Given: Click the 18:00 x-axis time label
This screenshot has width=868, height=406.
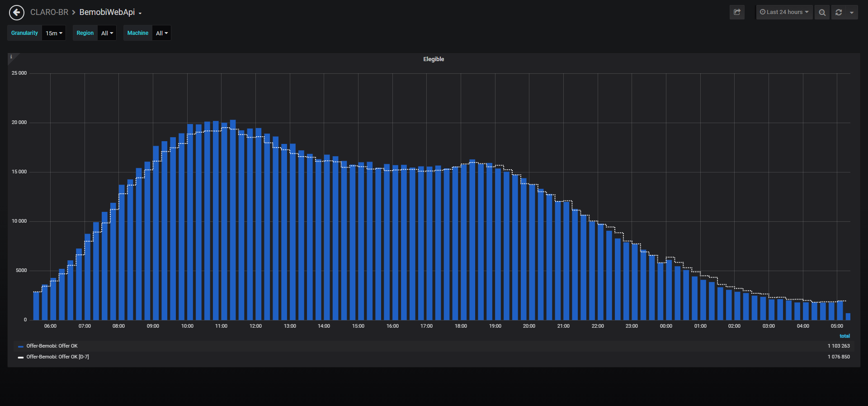Looking at the screenshot, I should tap(461, 326).
